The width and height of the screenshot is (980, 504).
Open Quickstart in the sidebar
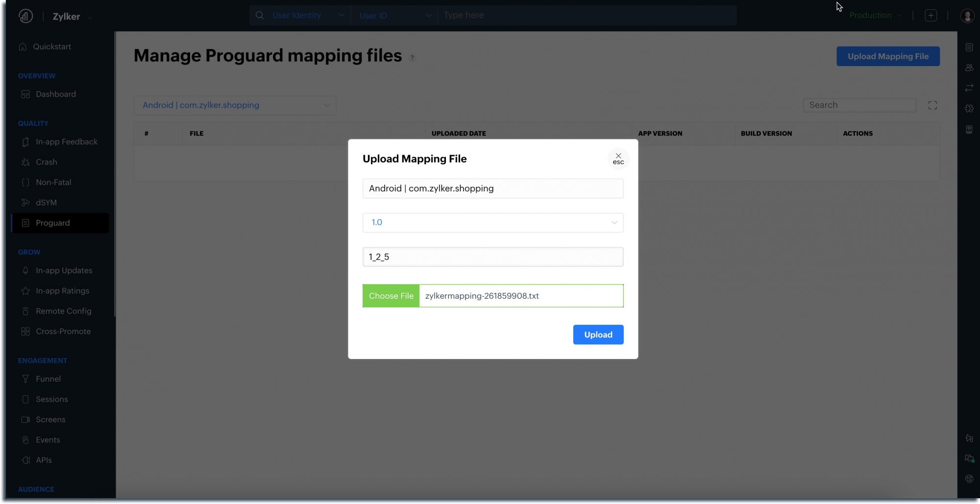click(x=52, y=47)
